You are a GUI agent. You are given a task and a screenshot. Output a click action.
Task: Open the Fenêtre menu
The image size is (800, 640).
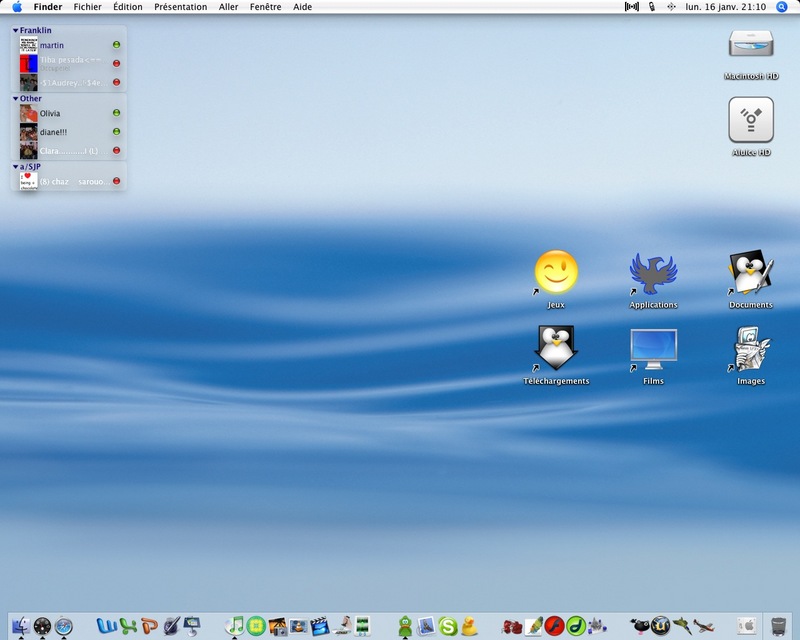[265, 7]
